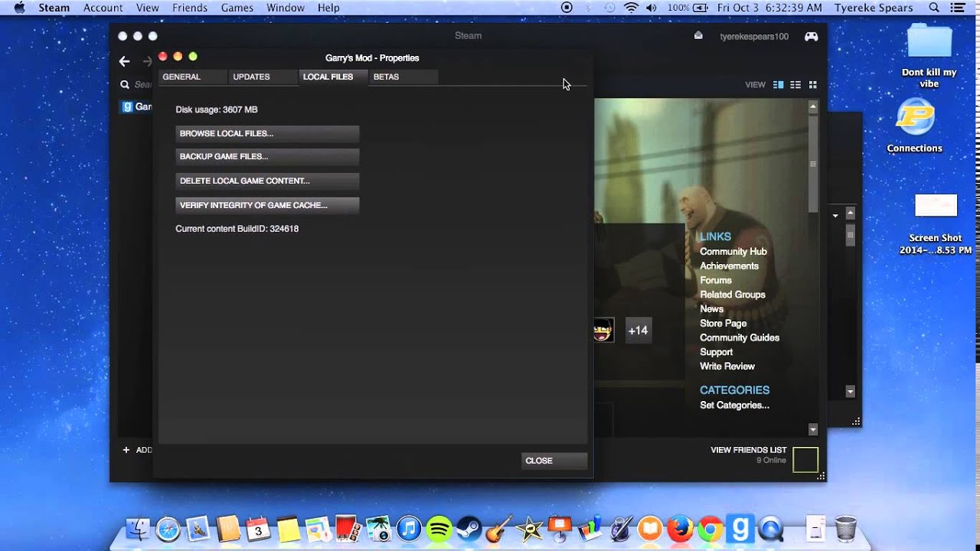Click the game page scrollbar down arrow
The width and height of the screenshot is (980, 551).
813,430
